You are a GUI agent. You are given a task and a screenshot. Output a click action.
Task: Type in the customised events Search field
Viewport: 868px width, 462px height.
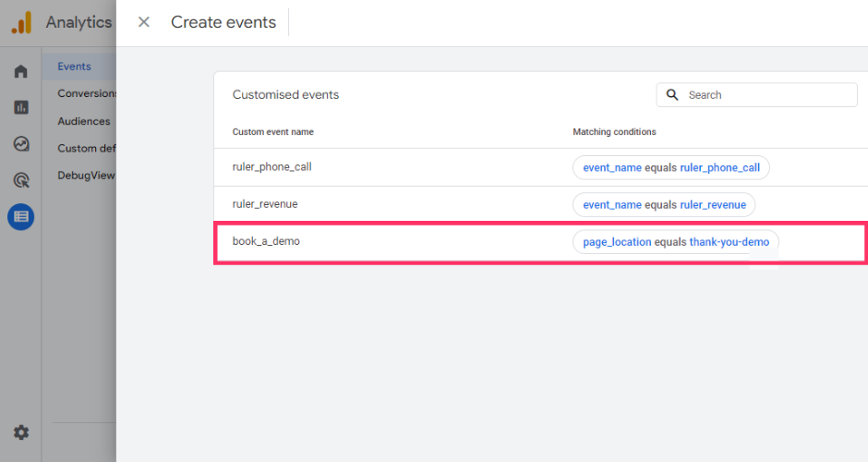click(x=766, y=95)
